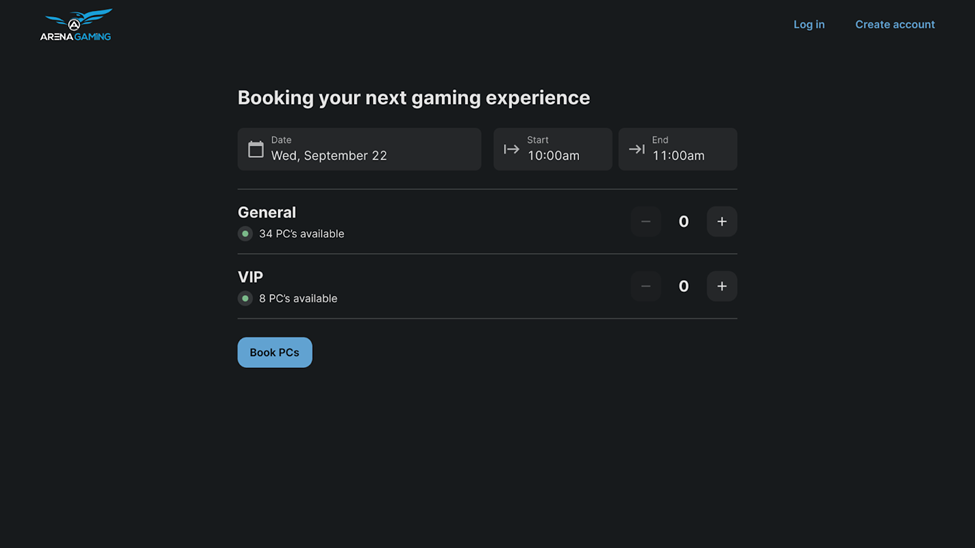
Task: Increase VIP PC count with plus
Action: (722, 286)
